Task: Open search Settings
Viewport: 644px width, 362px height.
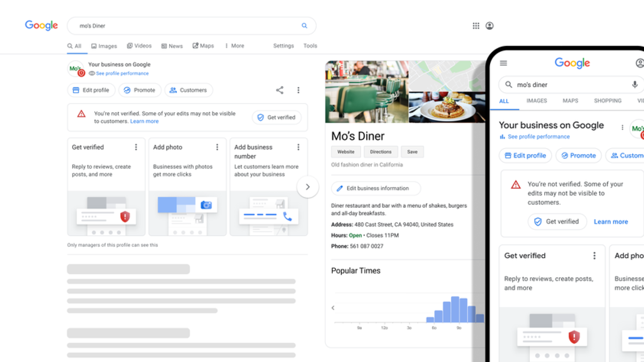Action: click(x=283, y=46)
